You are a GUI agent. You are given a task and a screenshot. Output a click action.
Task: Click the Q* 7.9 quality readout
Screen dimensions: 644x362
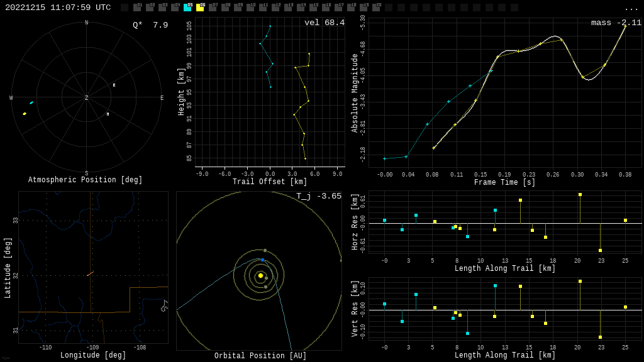click(150, 25)
